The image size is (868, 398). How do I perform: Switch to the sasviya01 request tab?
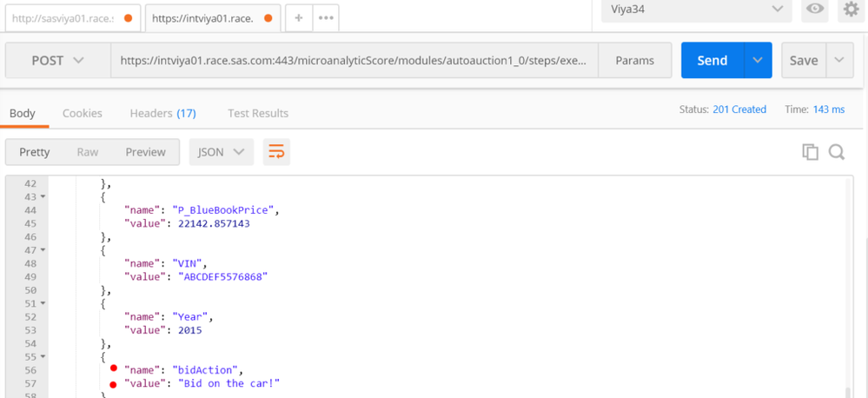coord(72,18)
